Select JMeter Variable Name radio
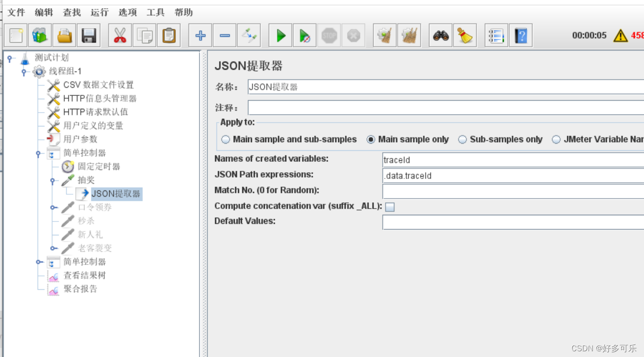Image resolution: width=644 pixels, height=357 pixels. (556, 139)
